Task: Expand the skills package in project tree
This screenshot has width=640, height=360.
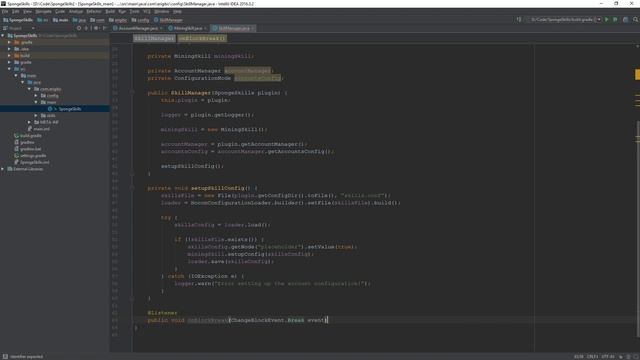Action: pos(36,116)
